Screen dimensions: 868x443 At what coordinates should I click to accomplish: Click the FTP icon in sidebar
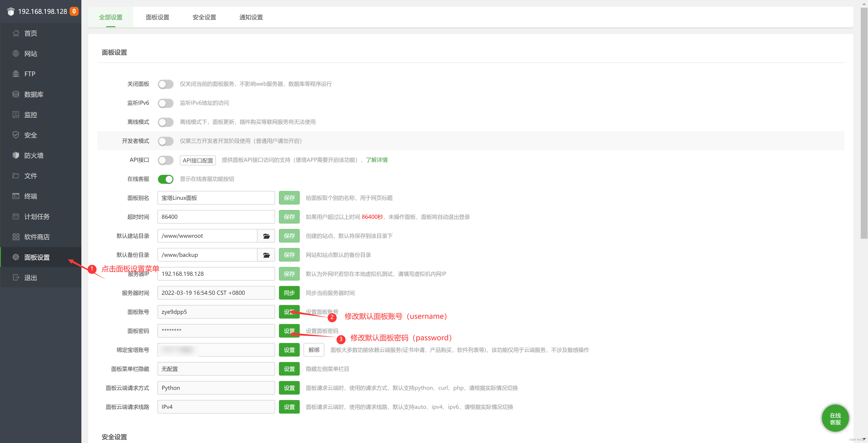pyautogui.click(x=16, y=74)
